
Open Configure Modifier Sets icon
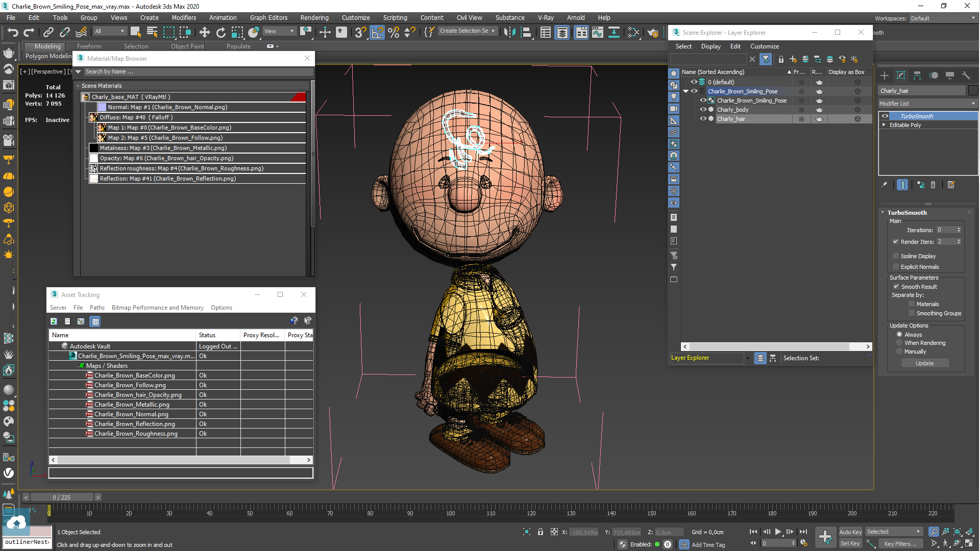pos(951,185)
